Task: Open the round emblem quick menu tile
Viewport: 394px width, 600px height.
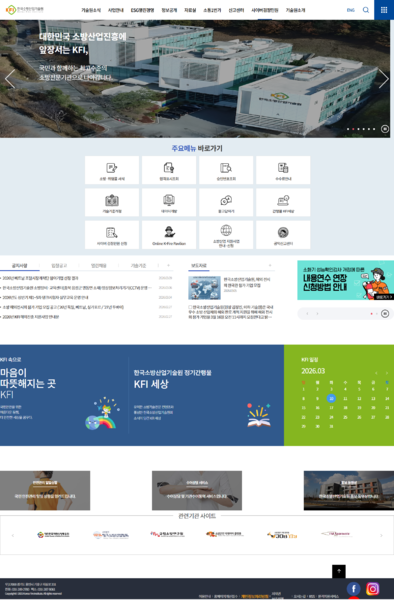Action: 283,235
